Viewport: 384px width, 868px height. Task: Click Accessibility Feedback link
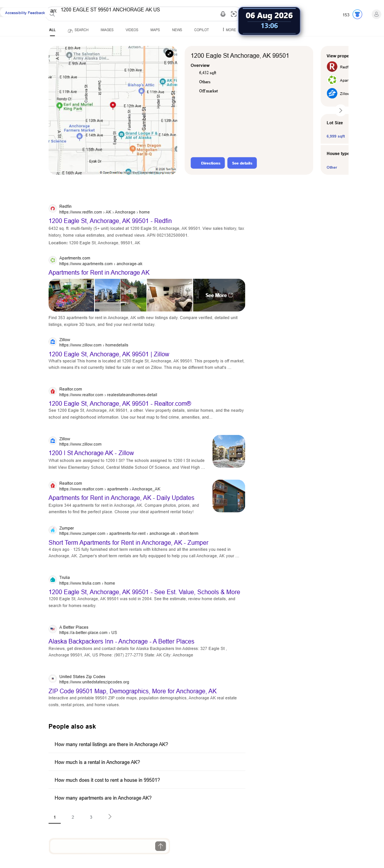click(25, 13)
